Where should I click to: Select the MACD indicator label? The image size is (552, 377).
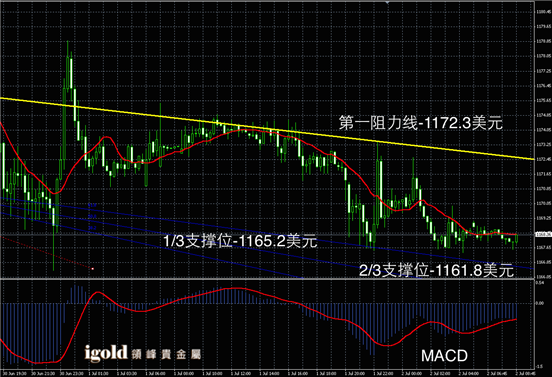[444, 356]
